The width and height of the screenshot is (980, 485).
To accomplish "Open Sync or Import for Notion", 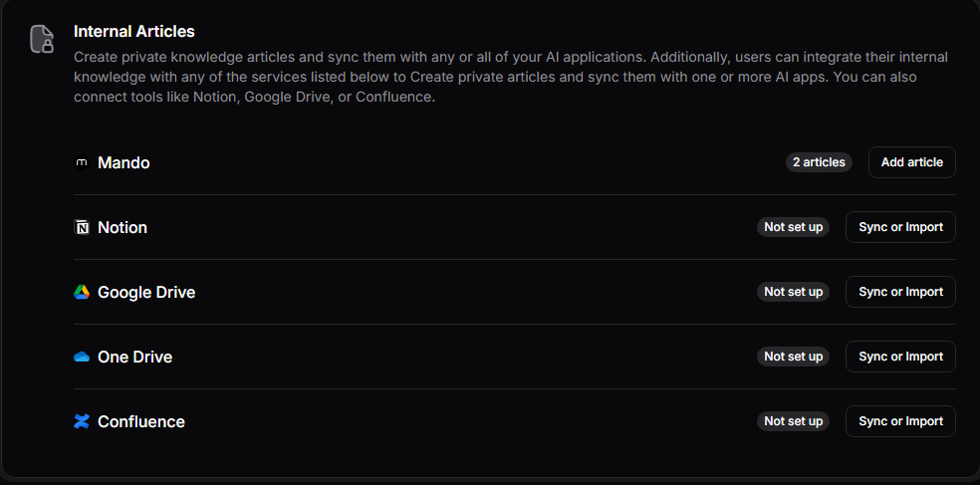I will click(900, 227).
